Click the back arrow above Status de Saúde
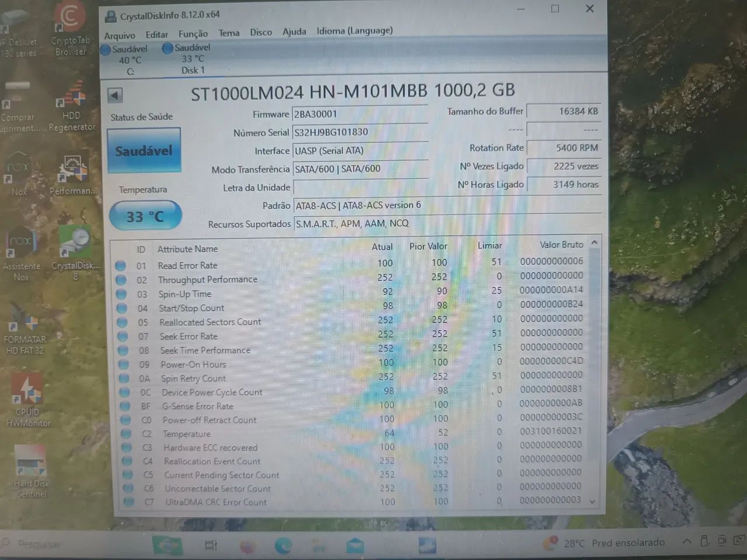 (114, 94)
